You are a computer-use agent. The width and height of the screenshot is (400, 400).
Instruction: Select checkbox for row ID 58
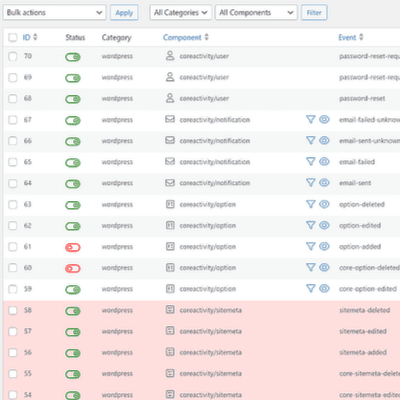pyautogui.click(x=13, y=310)
